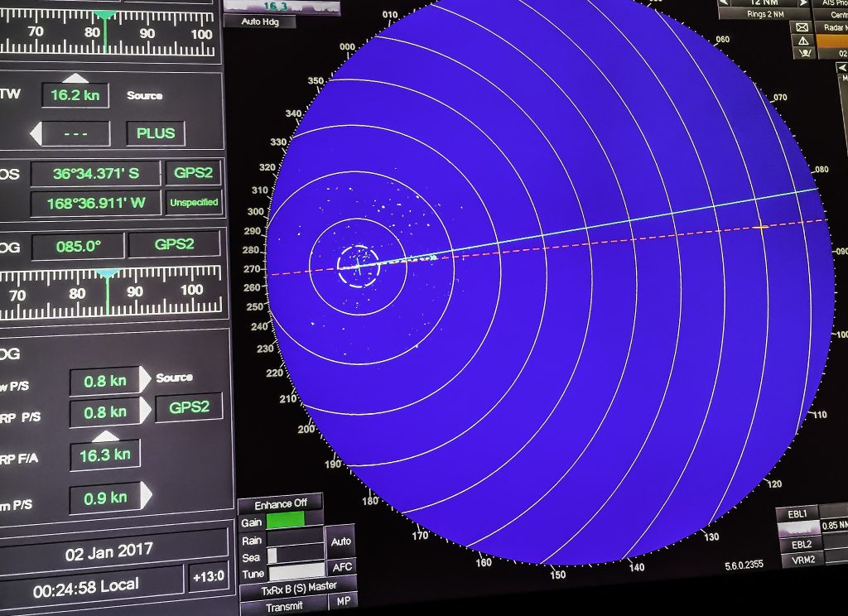Click the 085.0° course field
Screen dimensions: 848x616
pyautogui.click(x=78, y=248)
